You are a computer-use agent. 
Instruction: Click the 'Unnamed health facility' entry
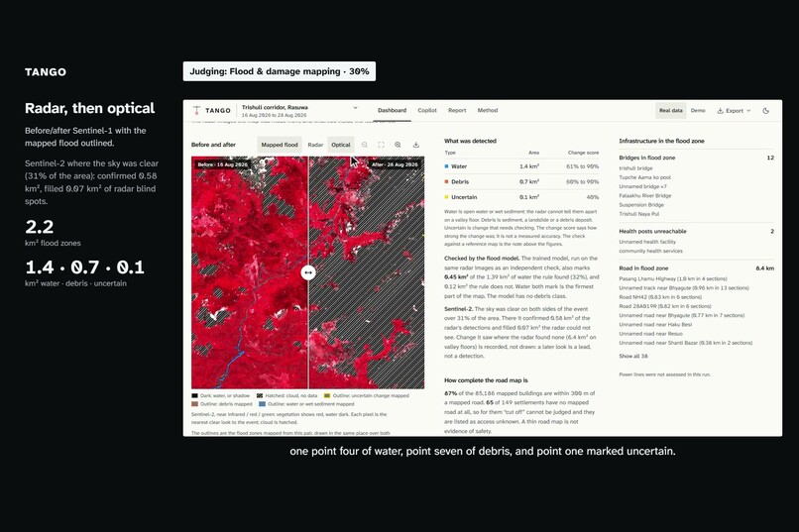pos(647,242)
